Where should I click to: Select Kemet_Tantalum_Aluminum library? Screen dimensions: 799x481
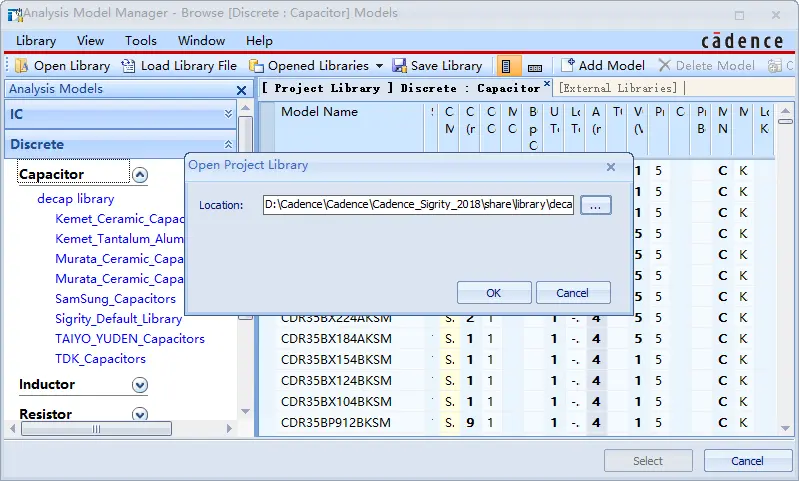[x=119, y=238]
